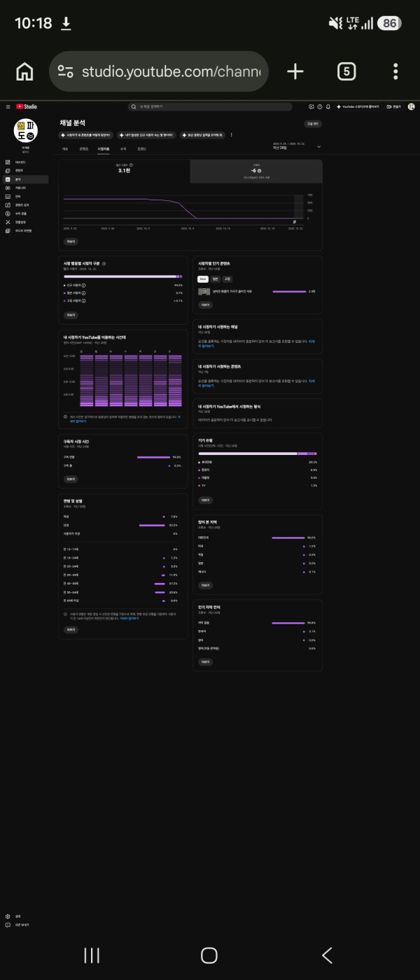This screenshot has width=420, height=980.
Task: Click the account avatar in Studio header
Action: pos(412,106)
